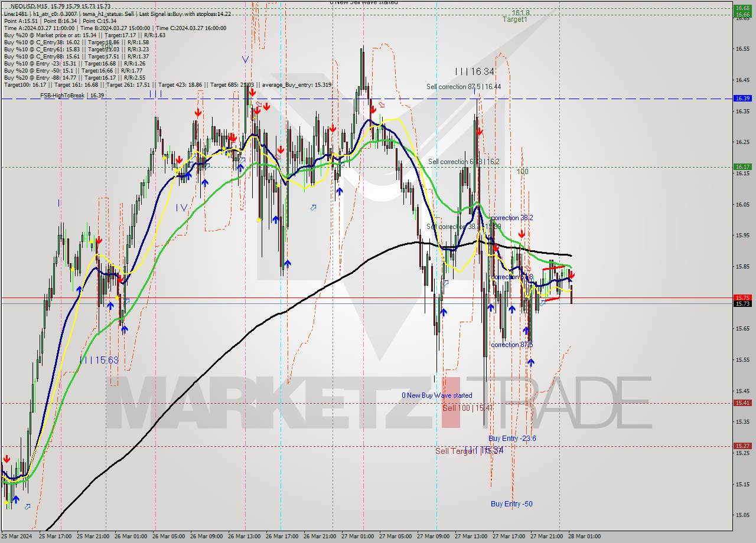Image resolution: width=756 pixels, height=543 pixels.
Task: Click the 'Sell Target1' label
Action: [455, 451]
